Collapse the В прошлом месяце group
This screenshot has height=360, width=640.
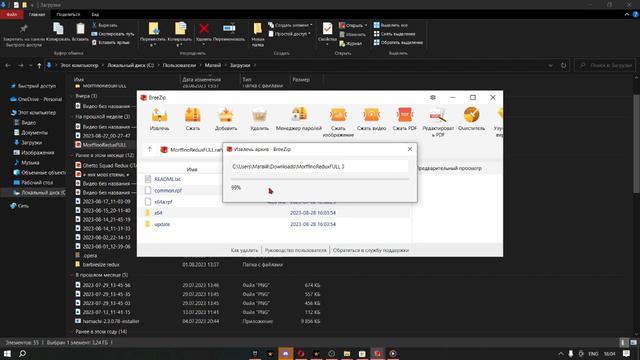[72, 275]
